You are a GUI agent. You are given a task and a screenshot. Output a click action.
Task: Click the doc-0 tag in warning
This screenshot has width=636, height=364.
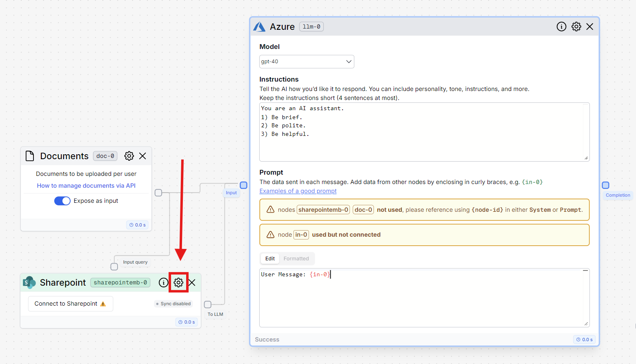[363, 210]
